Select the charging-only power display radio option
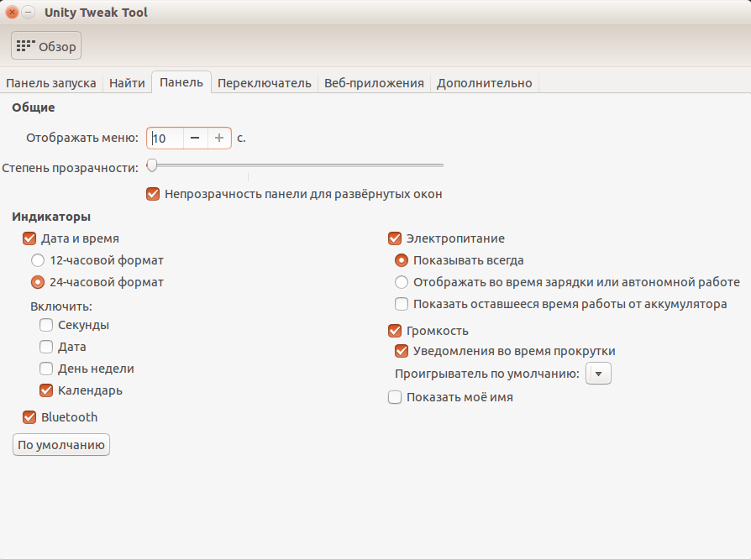 pyautogui.click(x=402, y=282)
